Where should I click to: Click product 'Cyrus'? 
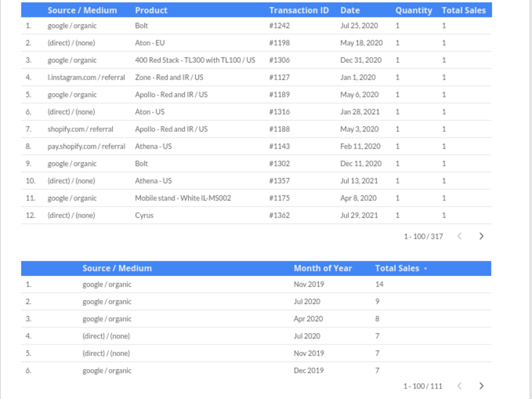coord(144,215)
